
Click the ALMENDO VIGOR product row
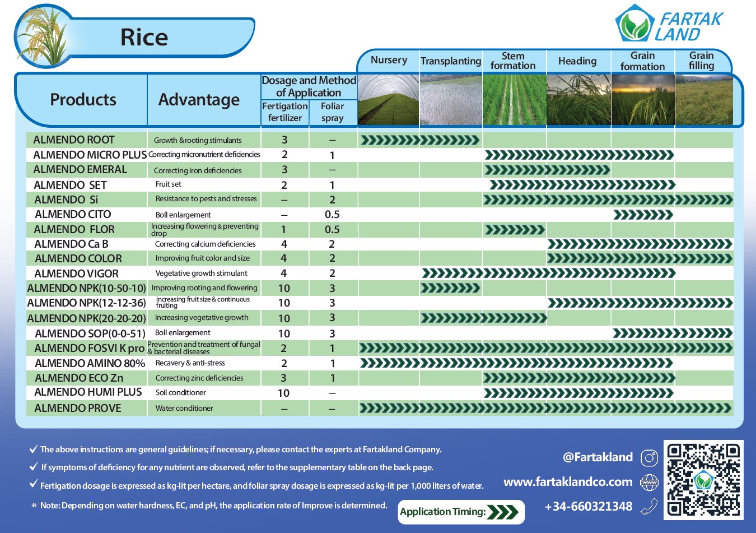click(x=380, y=274)
